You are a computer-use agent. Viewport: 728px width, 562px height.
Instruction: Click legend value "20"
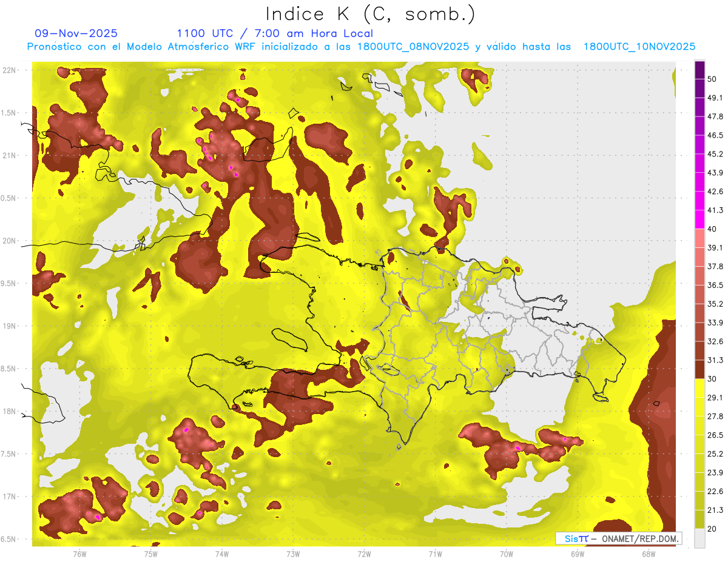click(712, 529)
